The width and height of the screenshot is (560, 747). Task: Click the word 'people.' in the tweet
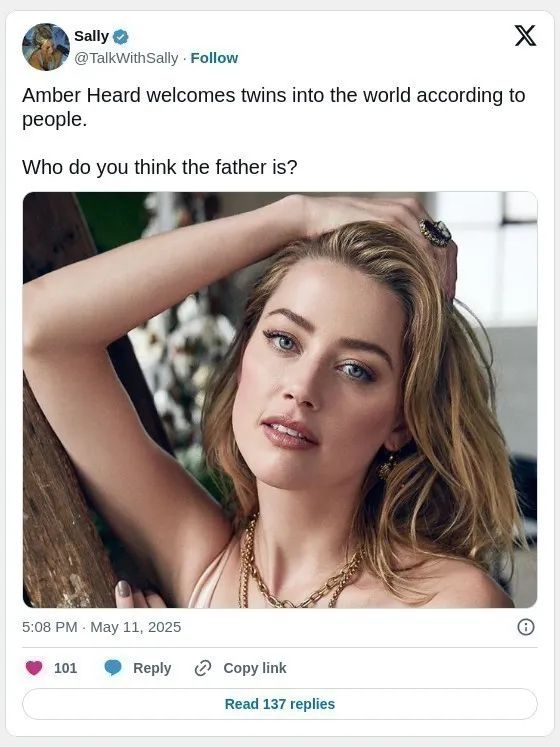point(54,120)
